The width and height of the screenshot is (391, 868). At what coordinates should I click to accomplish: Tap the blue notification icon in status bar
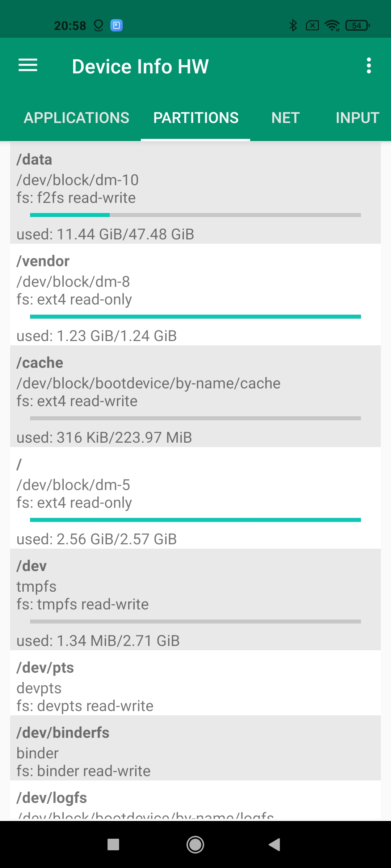[x=117, y=25]
